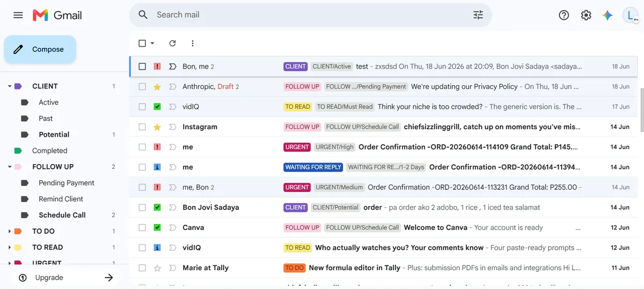Click orange TO DO tag on Tally email

pyautogui.click(x=295, y=268)
